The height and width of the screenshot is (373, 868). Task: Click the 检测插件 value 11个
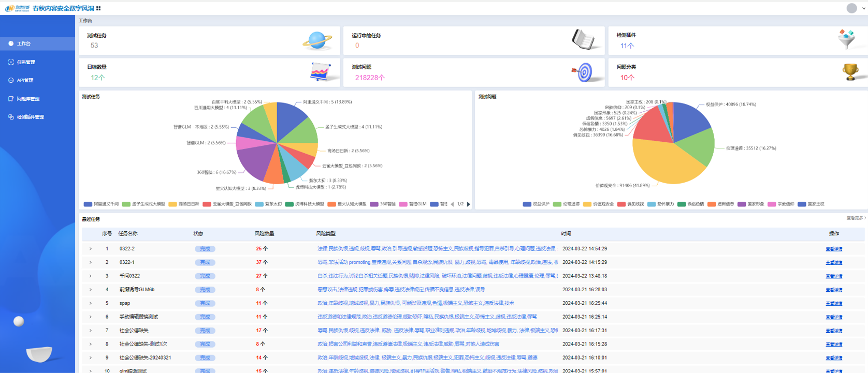point(627,46)
